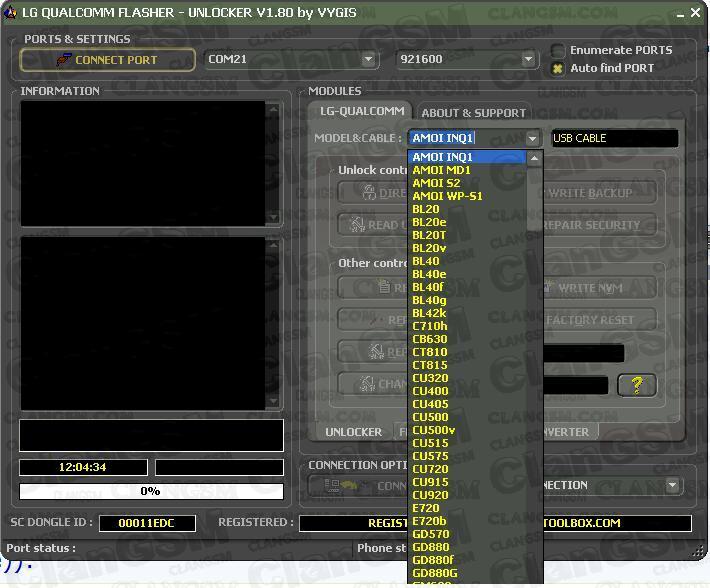Click the upper information log scroll-down arrow
The width and height of the screenshot is (710, 588).
273,218
